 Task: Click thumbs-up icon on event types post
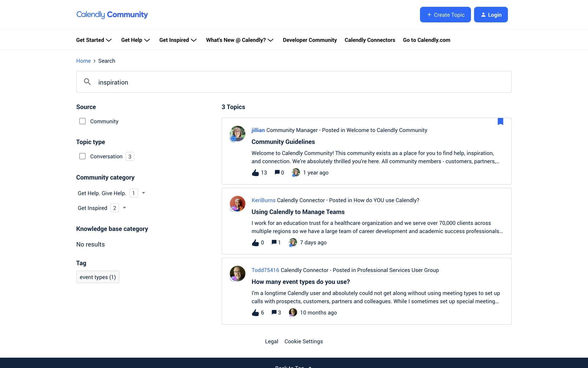(255, 312)
